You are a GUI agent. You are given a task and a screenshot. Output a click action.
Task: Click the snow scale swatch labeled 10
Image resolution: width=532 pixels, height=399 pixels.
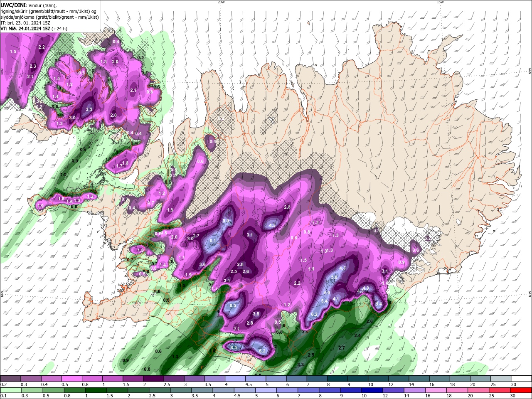tap(378, 379)
